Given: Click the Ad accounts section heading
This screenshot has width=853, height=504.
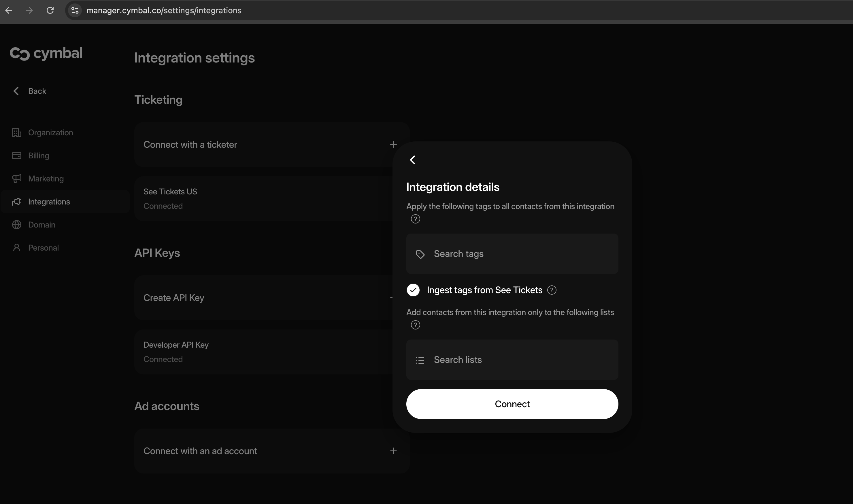Looking at the screenshot, I should [x=167, y=406].
